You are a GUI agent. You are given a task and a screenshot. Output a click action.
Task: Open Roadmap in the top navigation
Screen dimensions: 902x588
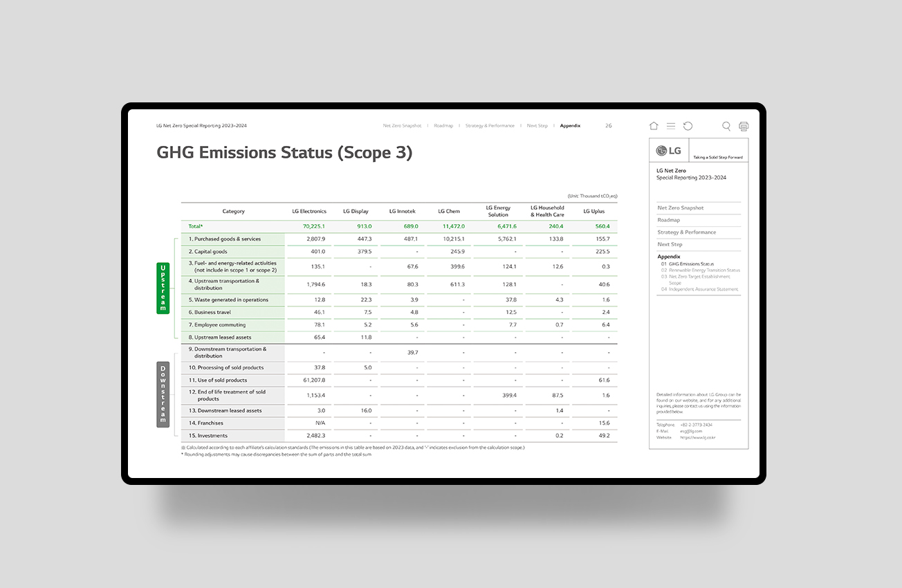point(443,126)
